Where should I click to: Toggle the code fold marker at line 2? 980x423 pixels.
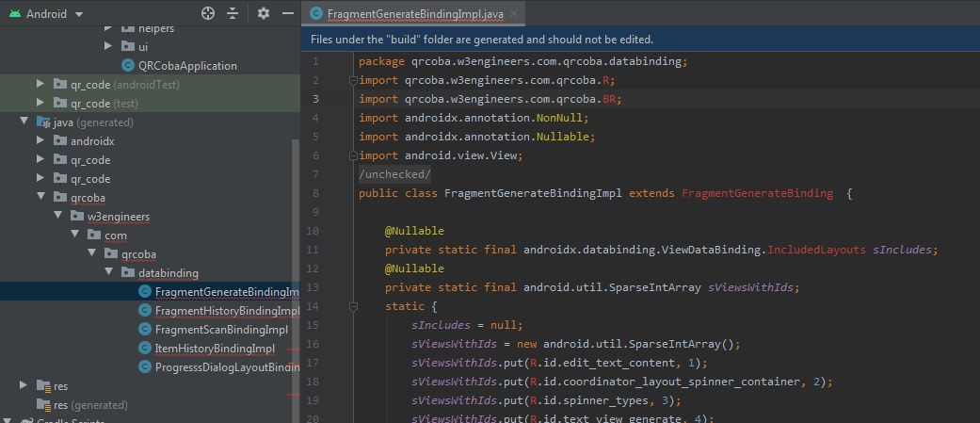(x=353, y=80)
